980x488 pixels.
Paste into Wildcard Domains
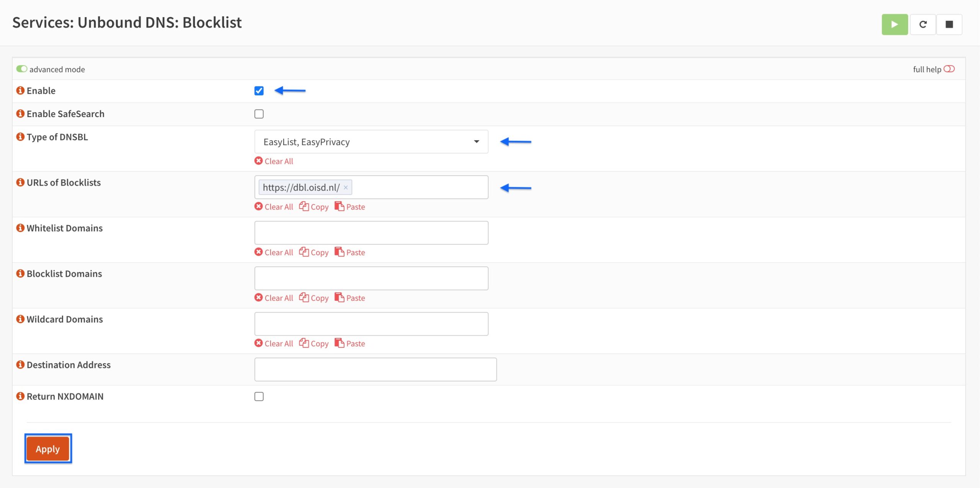pyautogui.click(x=350, y=343)
